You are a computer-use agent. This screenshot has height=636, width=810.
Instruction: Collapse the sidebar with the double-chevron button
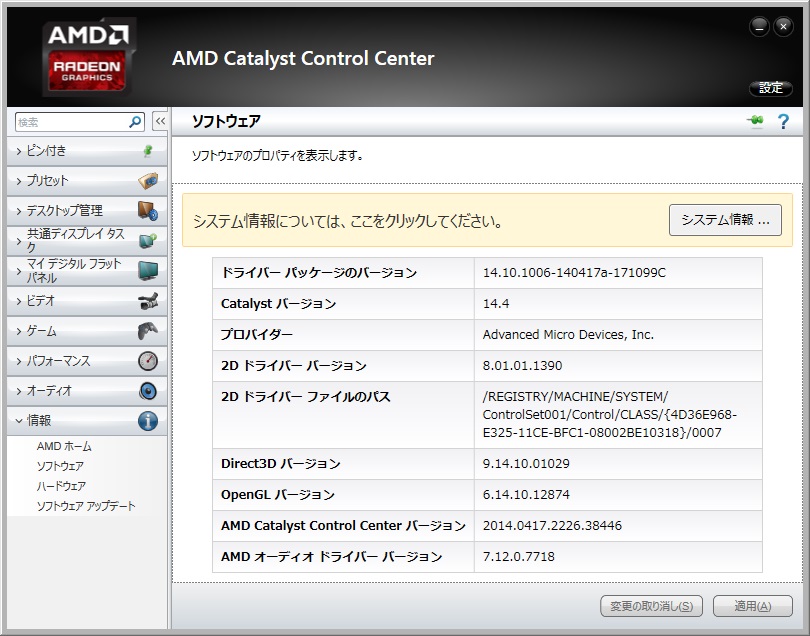(160, 121)
